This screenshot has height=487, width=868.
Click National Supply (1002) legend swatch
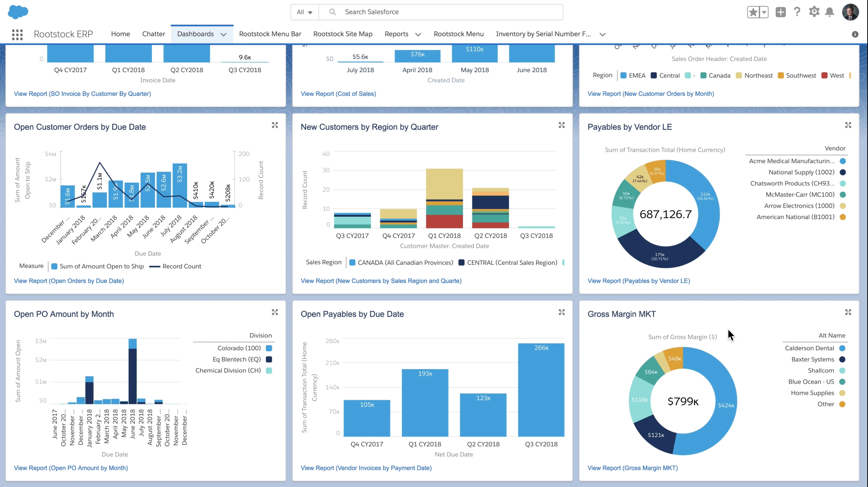pos(843,173)
